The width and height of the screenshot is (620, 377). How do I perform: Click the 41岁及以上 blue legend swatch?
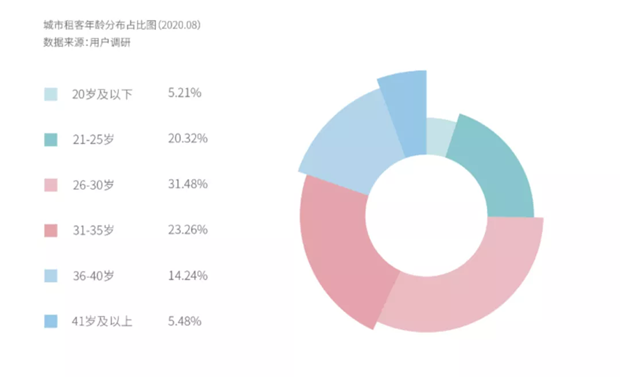[51, 321]
